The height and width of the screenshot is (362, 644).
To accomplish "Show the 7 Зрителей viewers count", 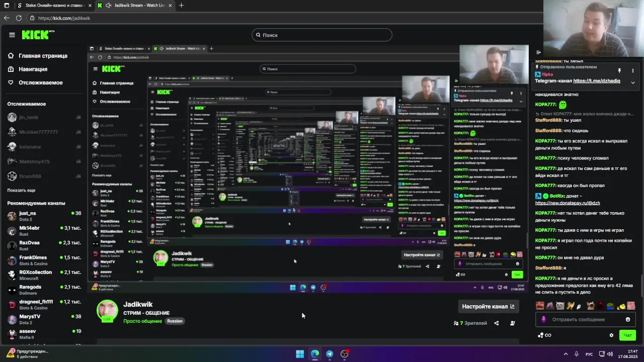I will click(470, 323).
